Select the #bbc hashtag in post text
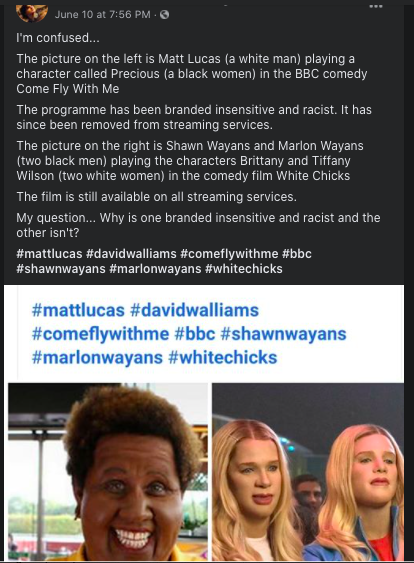 pyautogui.click(x=297, y=253)
